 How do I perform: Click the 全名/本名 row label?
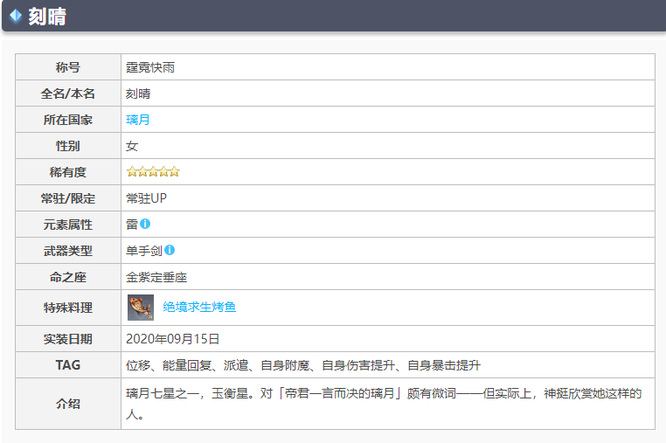[x=68, y=93]
